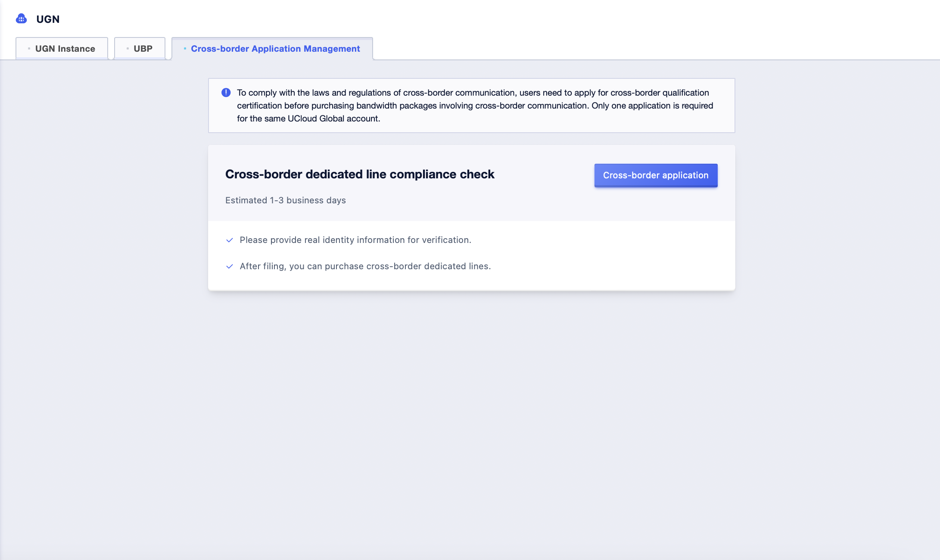
Task: Click the UGN cloud logo icon
Action: [x=21, y=19]
